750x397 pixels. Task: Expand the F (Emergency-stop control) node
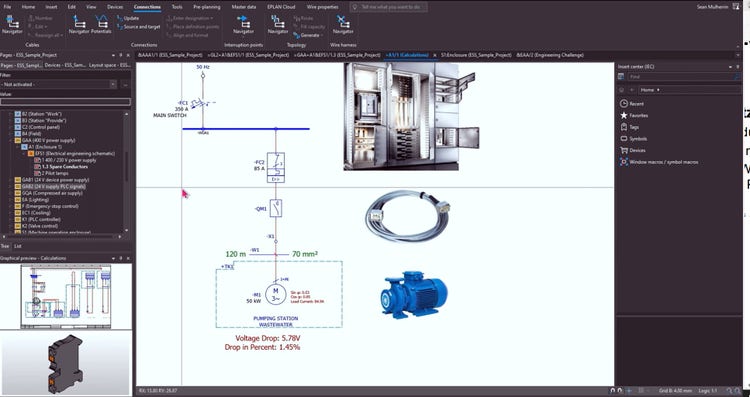tap(11, 206)
